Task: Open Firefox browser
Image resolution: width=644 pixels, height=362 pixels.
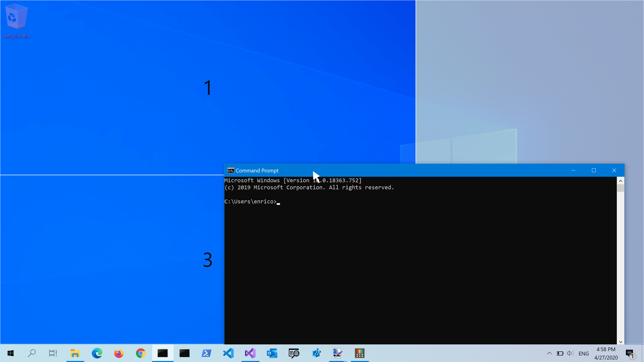Action: (118, 353)
